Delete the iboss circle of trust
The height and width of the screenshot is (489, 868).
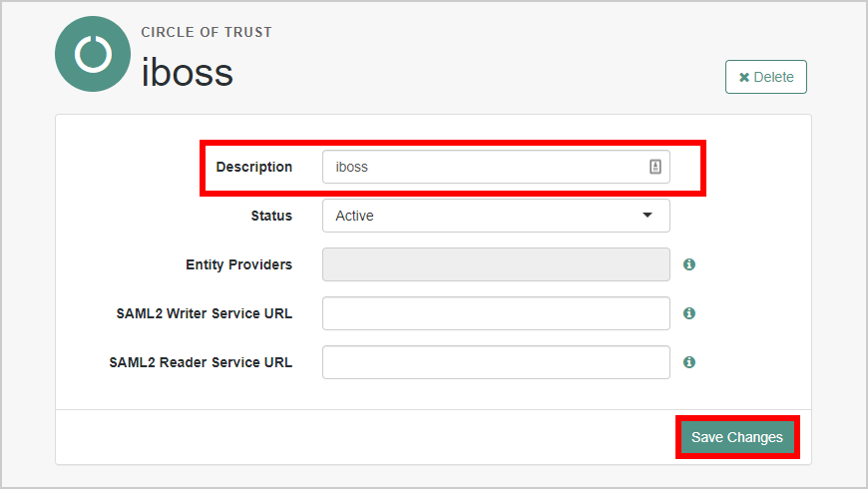(x=765, y=77)
